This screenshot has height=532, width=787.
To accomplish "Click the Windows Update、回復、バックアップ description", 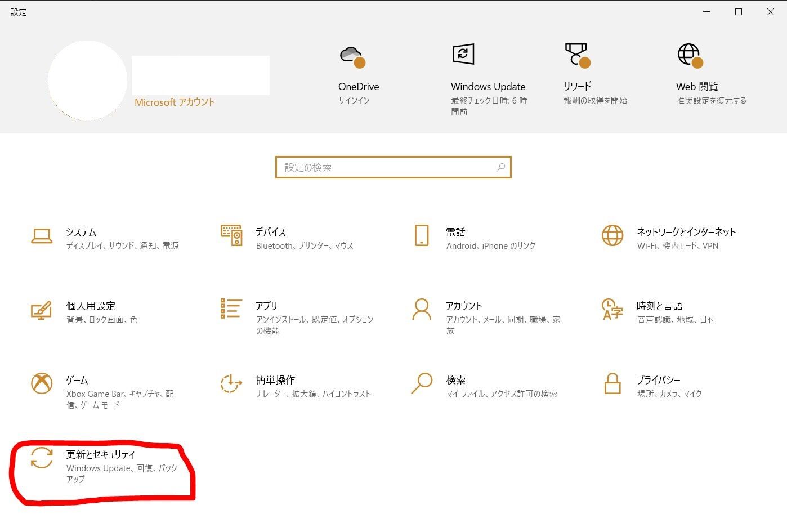I will tap(122, 473).
